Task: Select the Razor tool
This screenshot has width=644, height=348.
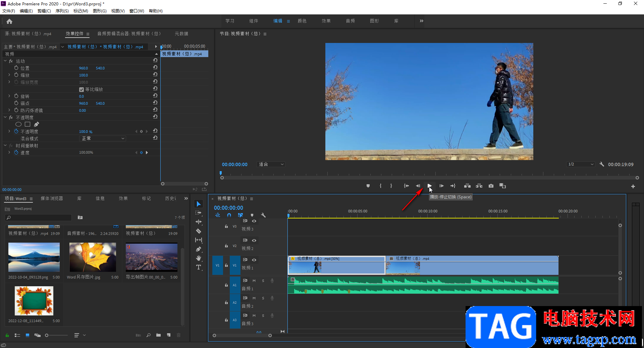Action: pyautogui.click(x=199, y=231)
